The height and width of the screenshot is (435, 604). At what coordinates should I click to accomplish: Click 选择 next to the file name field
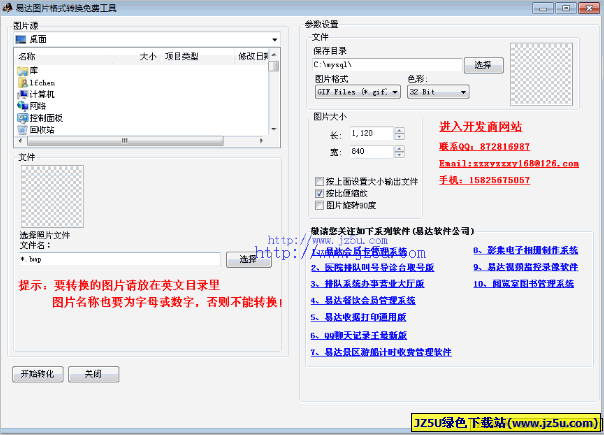[248, 259]
